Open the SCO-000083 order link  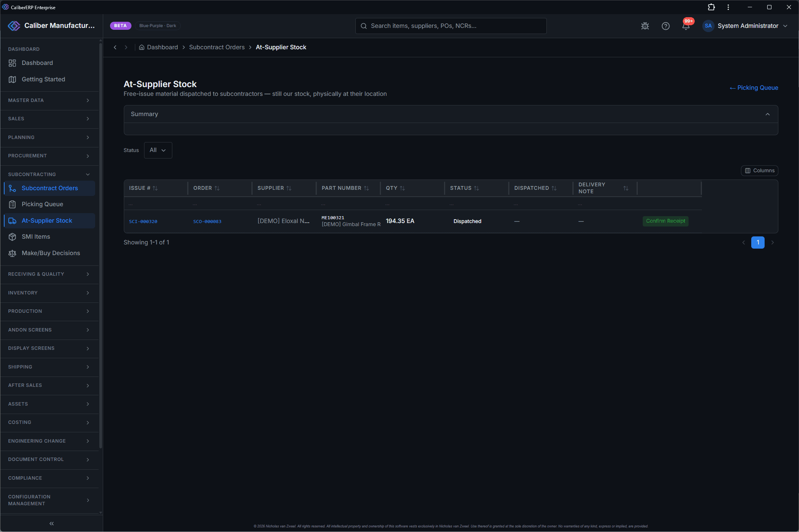click(207, 222)
